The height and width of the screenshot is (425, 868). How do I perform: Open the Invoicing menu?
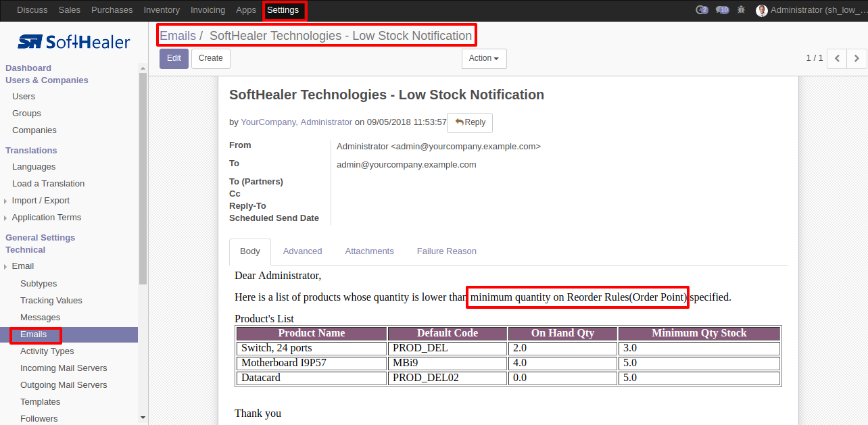[208, 10]
